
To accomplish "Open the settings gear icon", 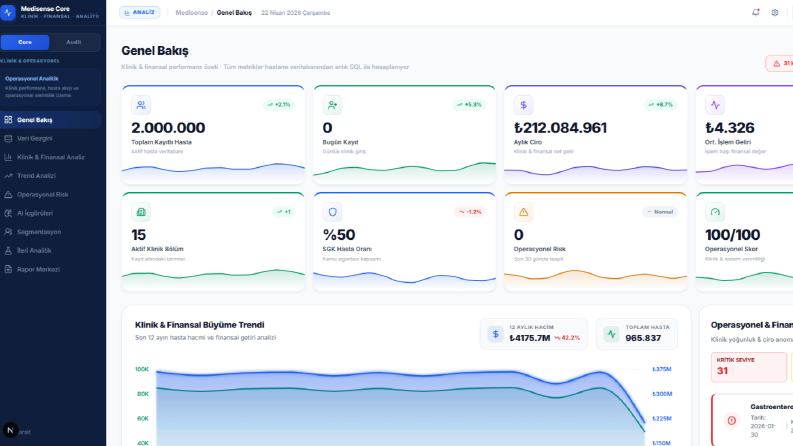I will 775,13.
